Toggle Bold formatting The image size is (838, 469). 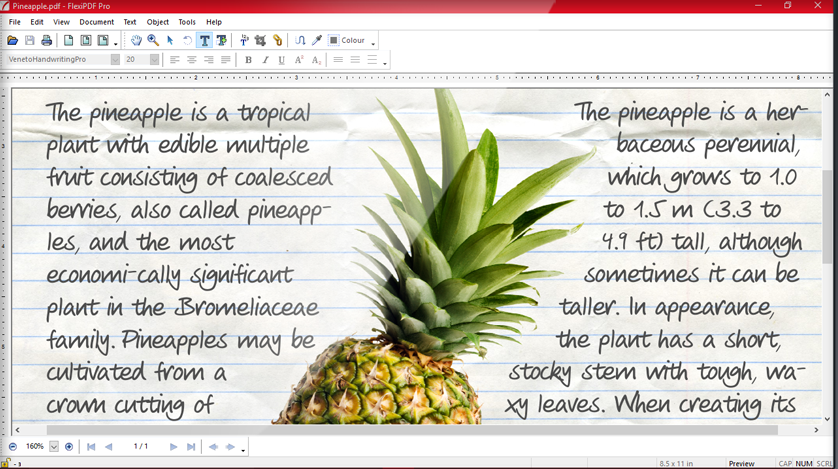pos(248,60)
